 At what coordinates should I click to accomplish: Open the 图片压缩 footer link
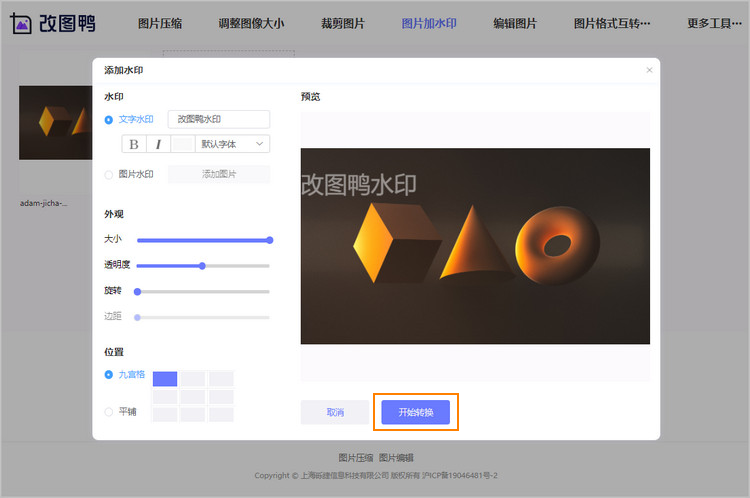355,458
